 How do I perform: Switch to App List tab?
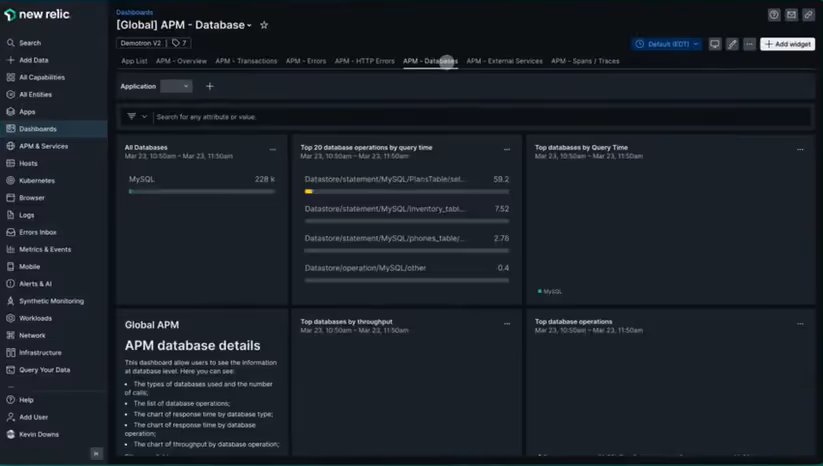click(x=134, y=61)
